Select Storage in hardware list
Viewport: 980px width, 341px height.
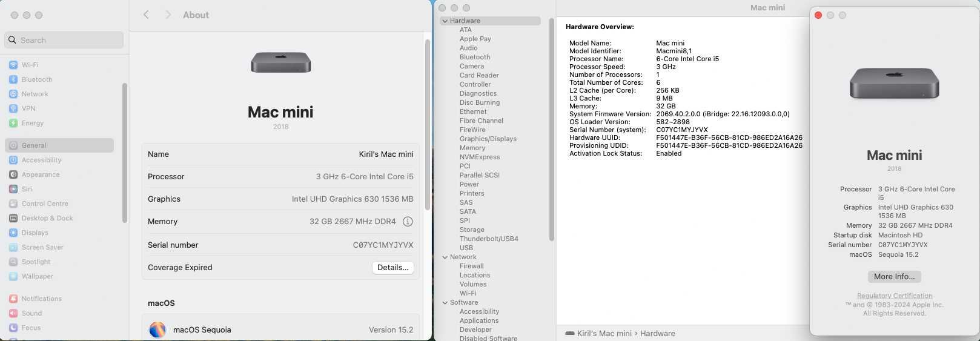click(x=472, y=230)
